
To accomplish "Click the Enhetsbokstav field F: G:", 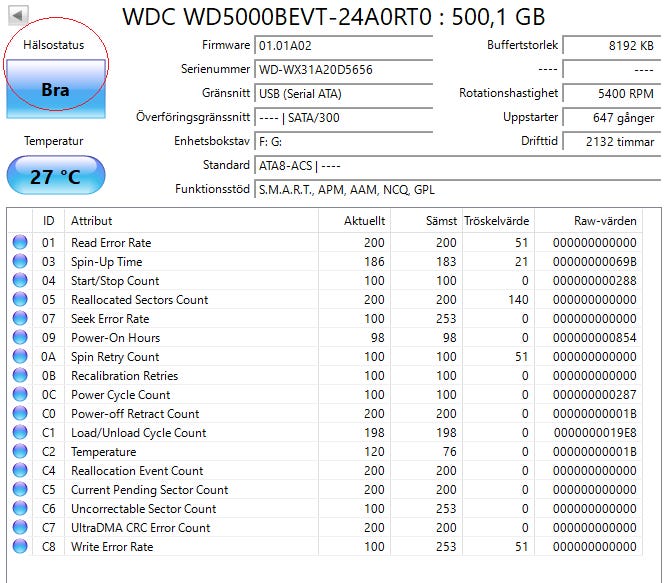I will 343,141.
